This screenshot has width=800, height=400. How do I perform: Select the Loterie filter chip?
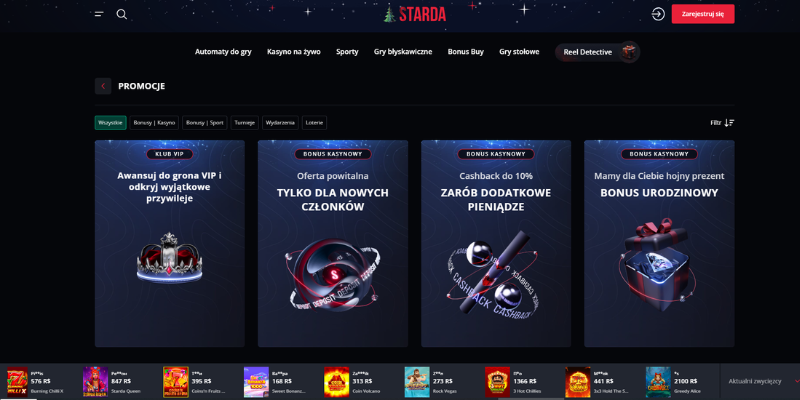tap(314, 122)
